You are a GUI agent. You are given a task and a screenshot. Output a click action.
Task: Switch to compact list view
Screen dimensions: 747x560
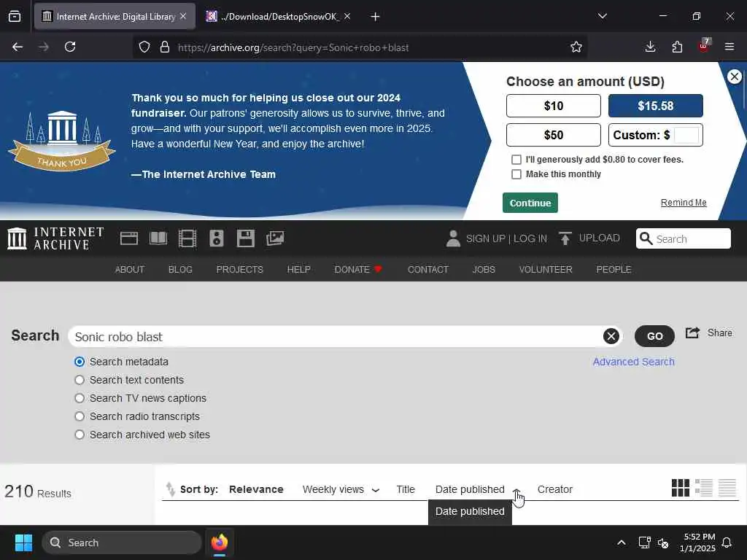(727, 488)
